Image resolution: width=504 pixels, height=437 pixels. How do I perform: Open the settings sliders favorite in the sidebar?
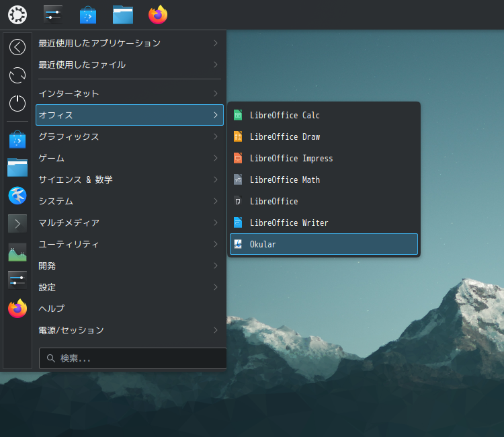tap(17, 280)
